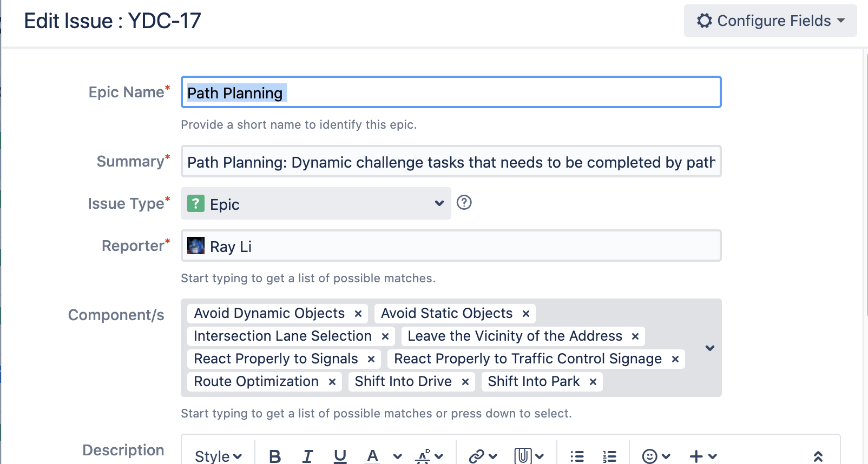Click the Edit Issue : YDC-17 title

[x=113, y=21]
